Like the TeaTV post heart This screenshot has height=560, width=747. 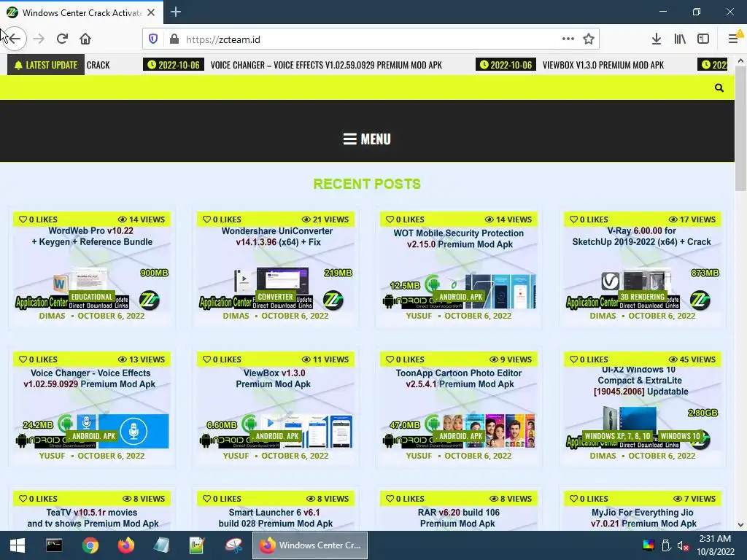coord(23,499)
